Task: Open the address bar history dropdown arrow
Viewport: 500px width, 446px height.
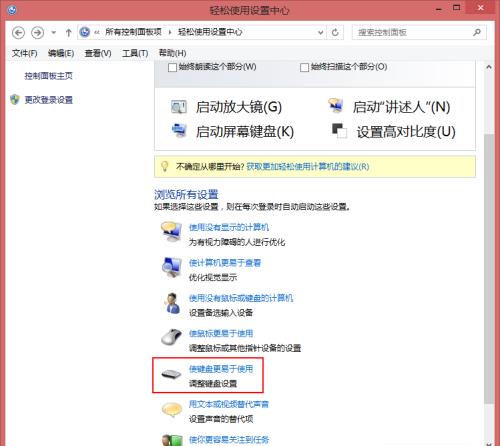Action: tap(320, 33)
